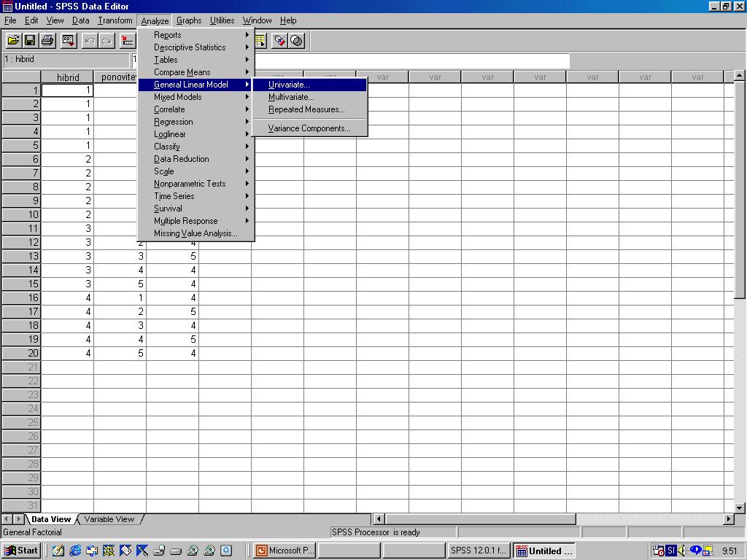
Task: Open the Start menu
Action: (x=21, y=551)
